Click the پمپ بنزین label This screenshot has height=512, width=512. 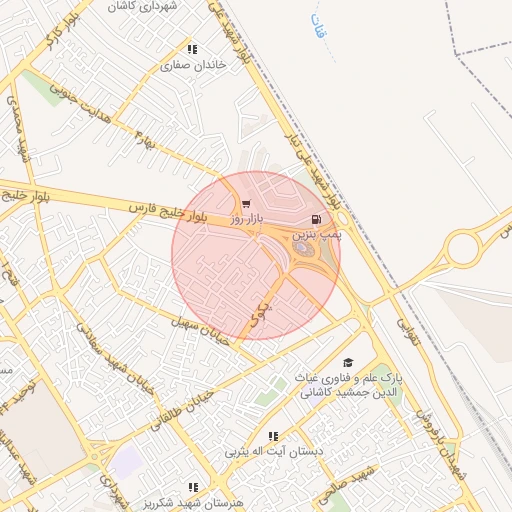coord(317,235)
